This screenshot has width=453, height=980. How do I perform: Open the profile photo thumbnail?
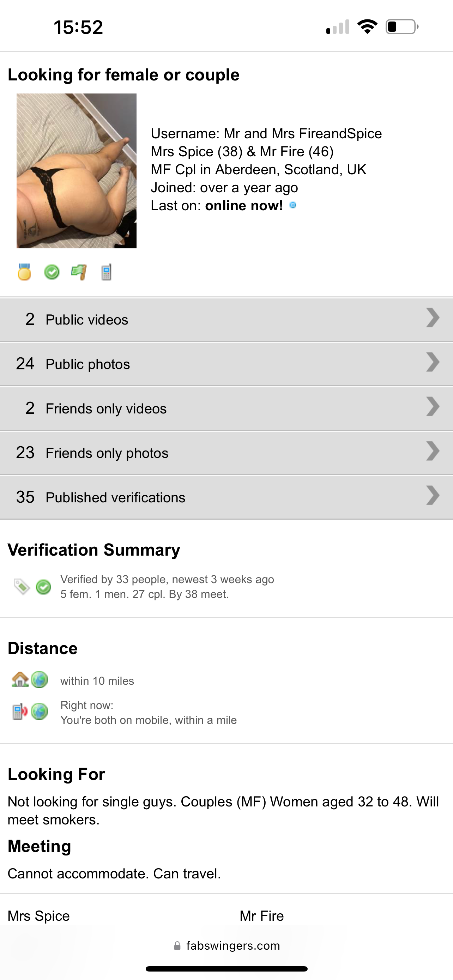[77, 171]
